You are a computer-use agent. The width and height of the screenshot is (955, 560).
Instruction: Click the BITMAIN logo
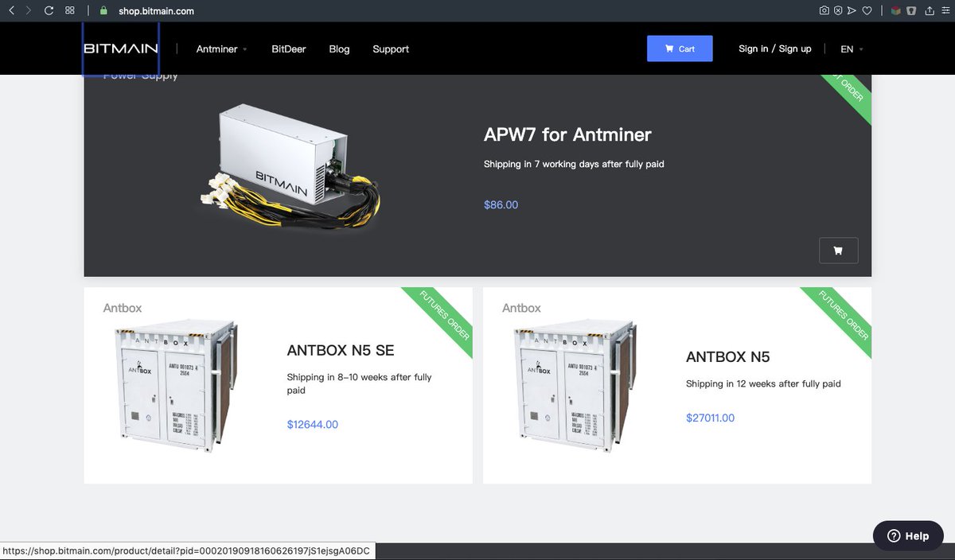point(121,49)
